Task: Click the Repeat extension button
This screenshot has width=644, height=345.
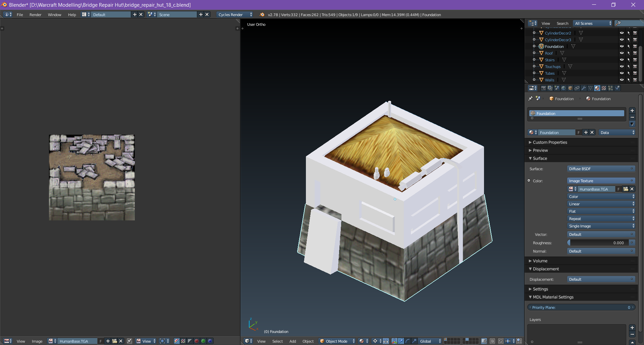Action: pyautogui.click(x=601, y=218)
